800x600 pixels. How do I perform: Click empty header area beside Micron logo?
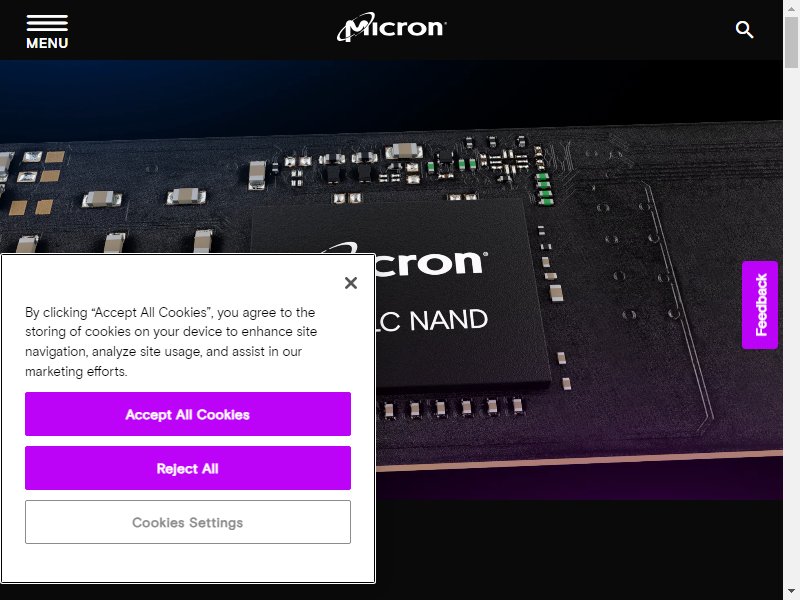coord(587,30)
